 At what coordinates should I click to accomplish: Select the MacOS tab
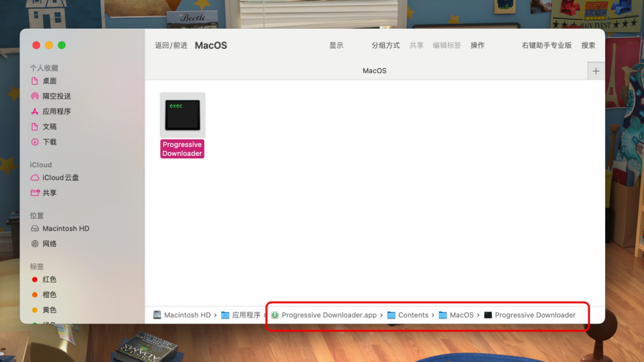point(374,71)
